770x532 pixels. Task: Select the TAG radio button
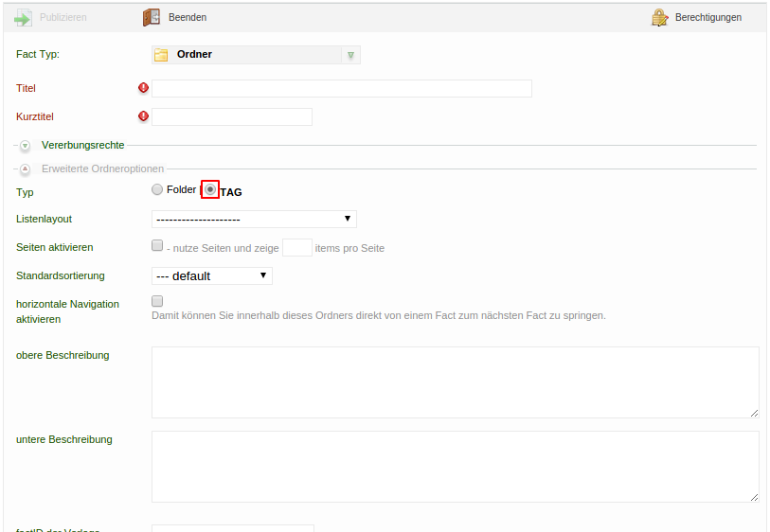tap(210, 190)
